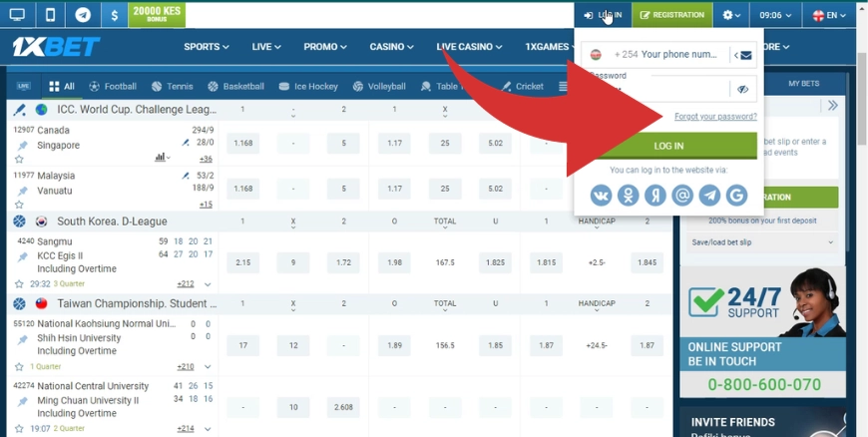This screenshot has width=868, height=437.
Task: Favorite the Sangmu match star
Action: tap(19, 284)
